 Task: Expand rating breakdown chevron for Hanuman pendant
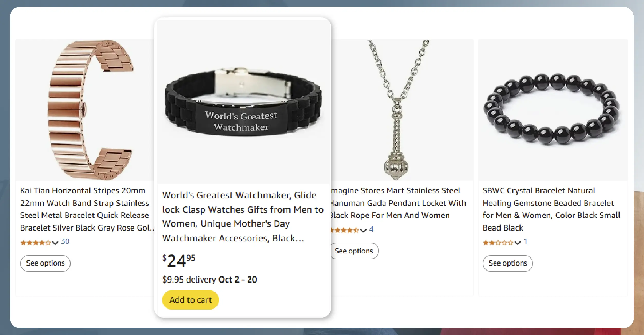coord(363,230)
